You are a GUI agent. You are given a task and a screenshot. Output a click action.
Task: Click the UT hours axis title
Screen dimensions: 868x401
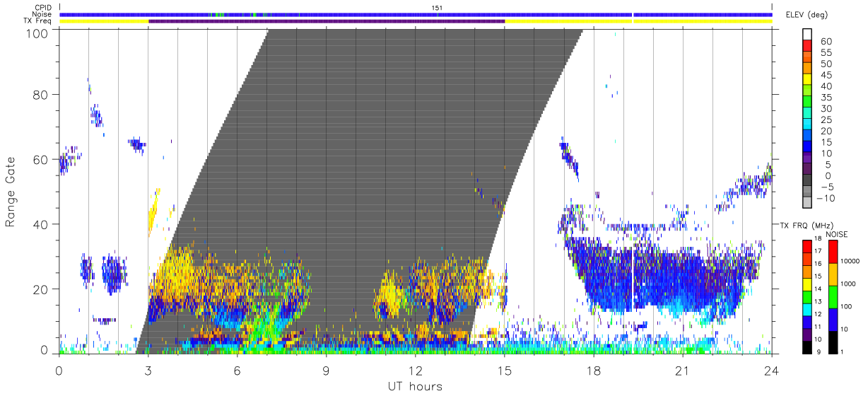tap(414, 387)
